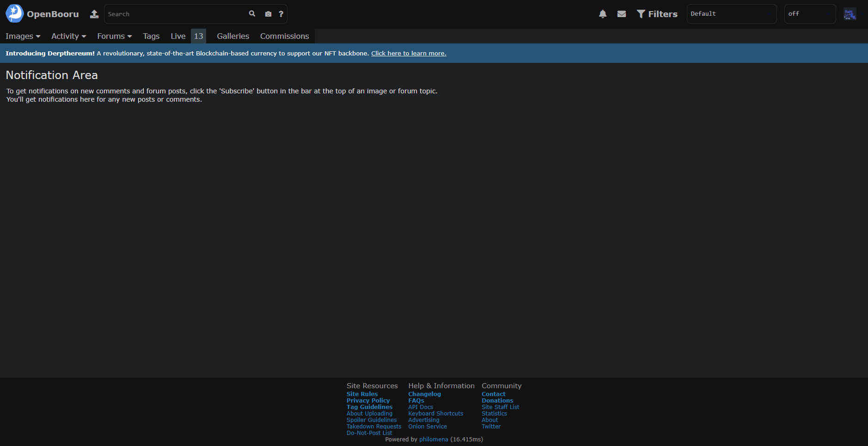Open Privacy Policy footer link
Viewport: 868px width, 446px height.
(x=368, y=401)
